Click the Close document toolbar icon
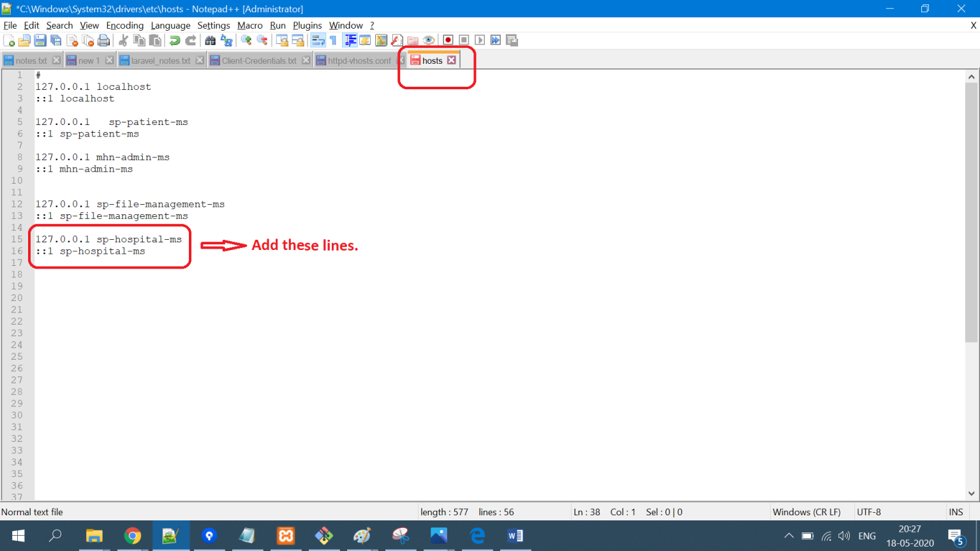980x551 pixels. [x=72, y=40]
